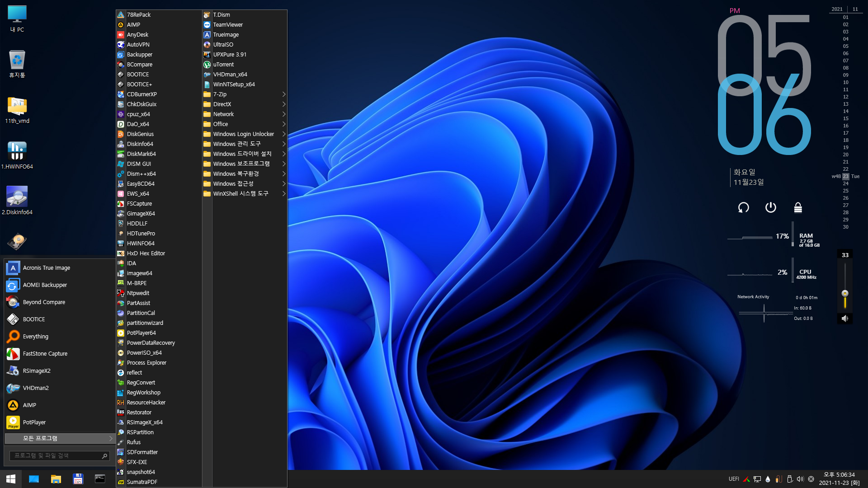This screenshot has width=868, height=488.
Task: Open Windows 복구환경 folder entry
Action: [245, 174]
